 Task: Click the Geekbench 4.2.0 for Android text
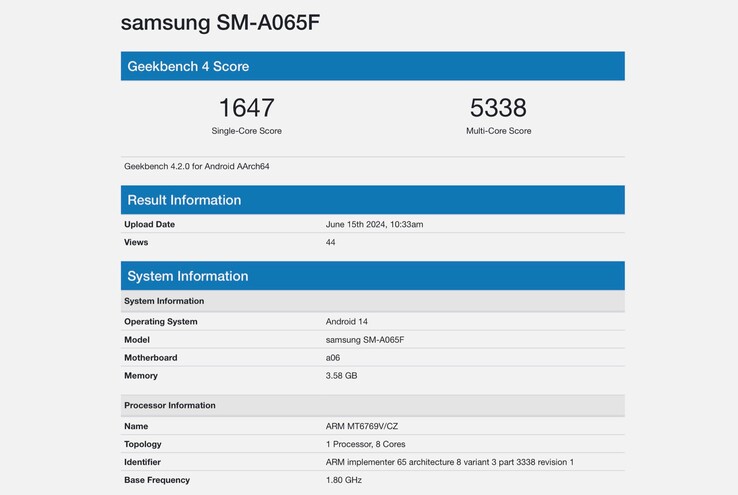point(196,166)
